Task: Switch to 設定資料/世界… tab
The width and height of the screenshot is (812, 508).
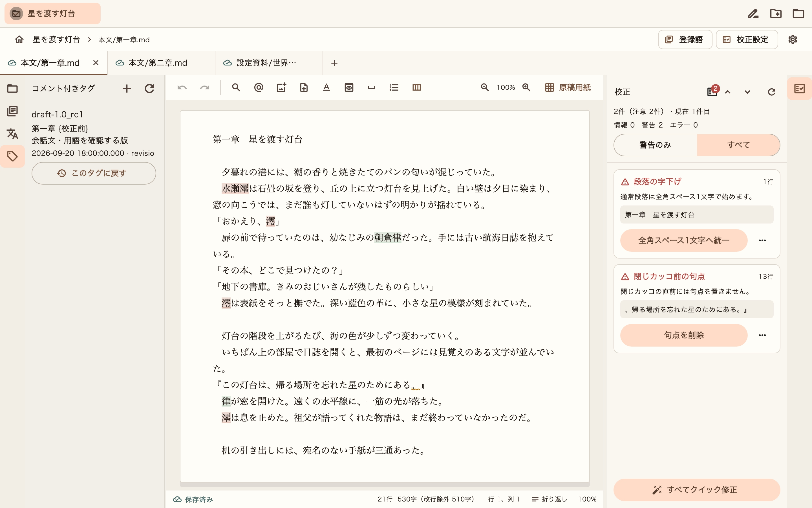Action: pyautogui.click(x=269, y=63)
